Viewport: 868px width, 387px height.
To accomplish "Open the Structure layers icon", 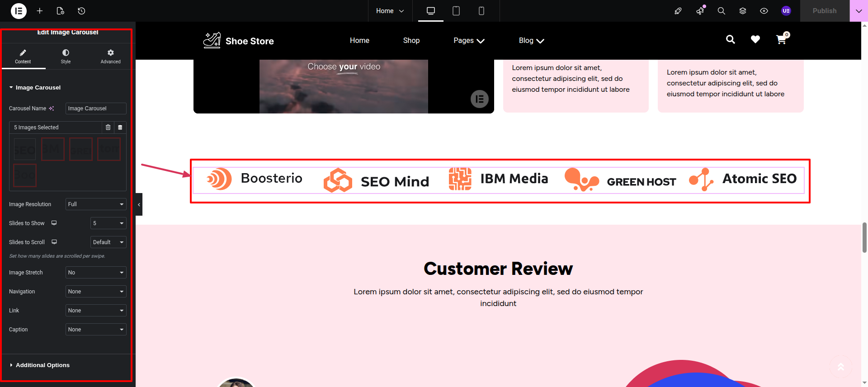I will pos(743,11).
